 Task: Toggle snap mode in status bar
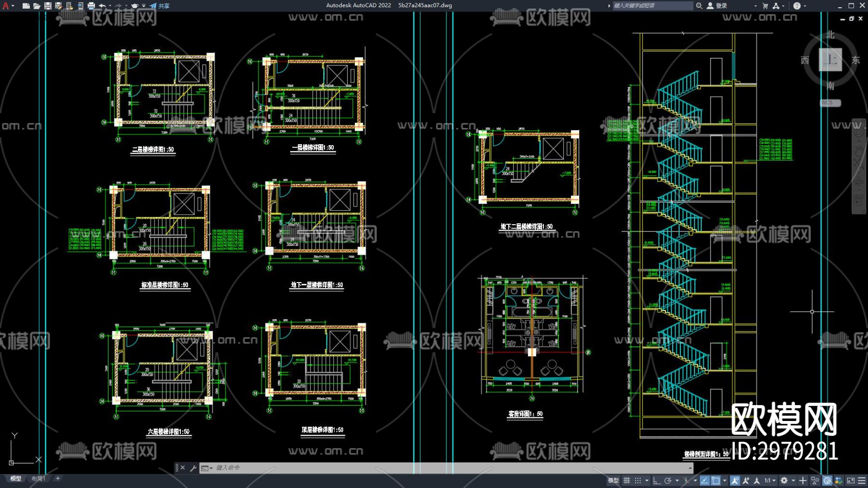tap(637, 480)
